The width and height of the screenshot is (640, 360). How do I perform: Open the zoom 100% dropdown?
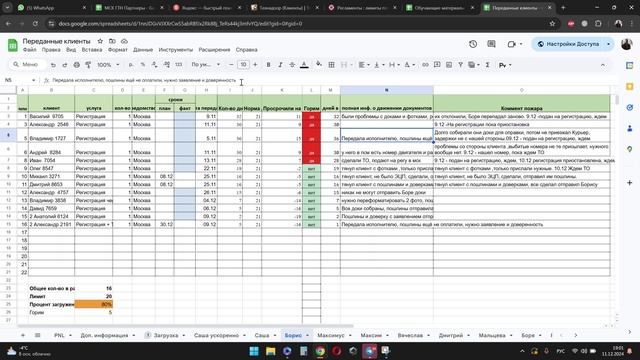(x=108, y=65)
